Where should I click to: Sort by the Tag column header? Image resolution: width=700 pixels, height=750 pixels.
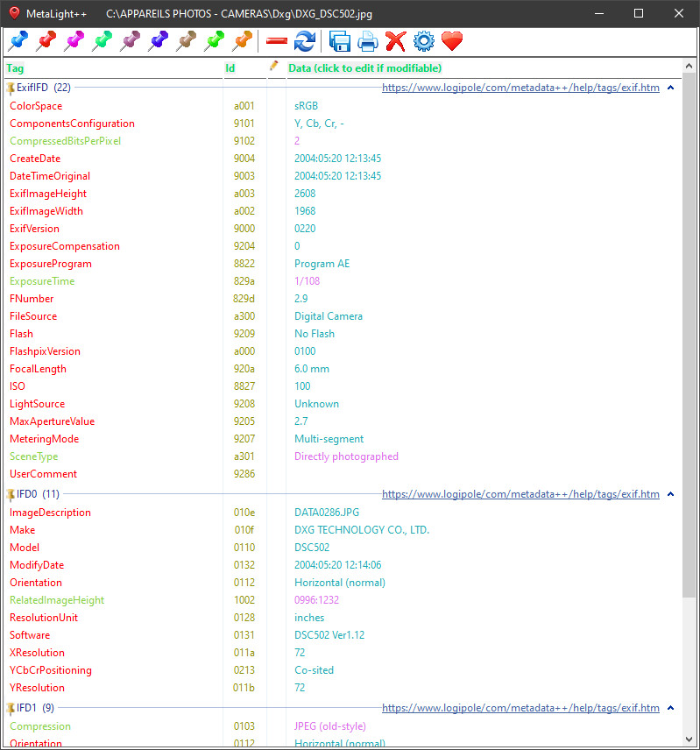tap(15, 68)
